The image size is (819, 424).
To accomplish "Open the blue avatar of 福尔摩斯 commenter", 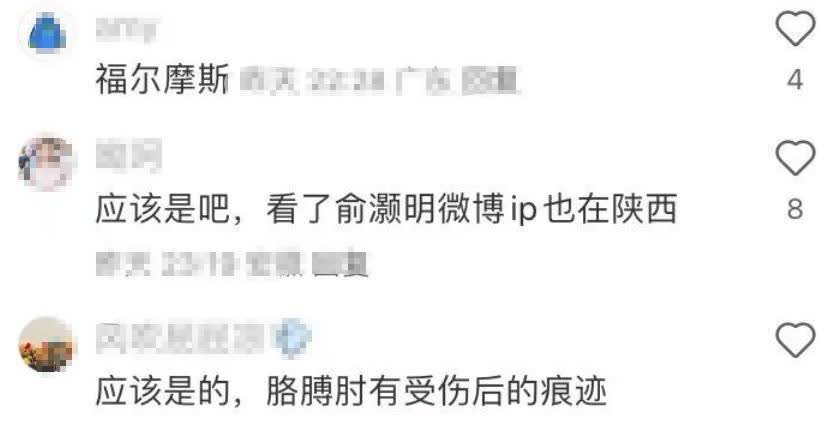I will (x=47, y=33).
